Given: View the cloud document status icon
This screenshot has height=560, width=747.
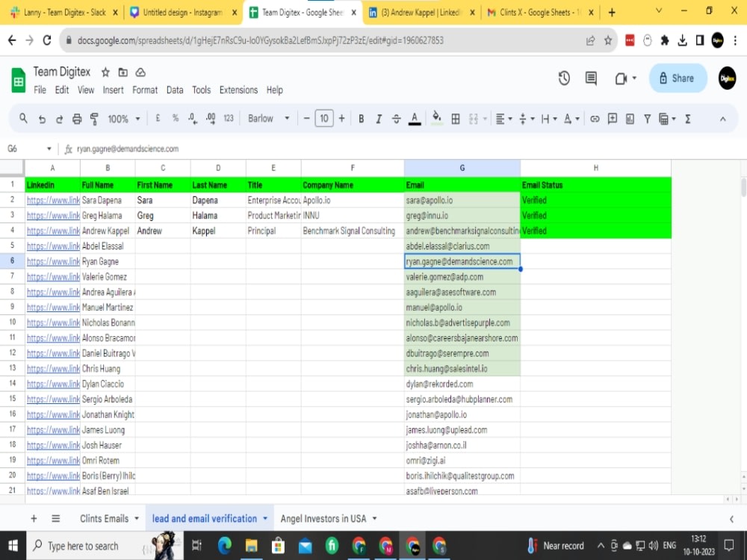Looking at the screenshot, I should 140,72.
